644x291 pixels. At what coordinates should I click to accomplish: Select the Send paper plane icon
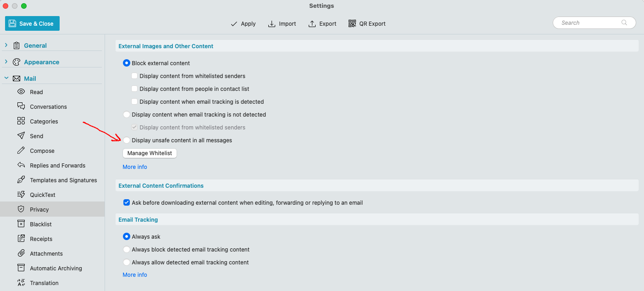coord(21,136)
